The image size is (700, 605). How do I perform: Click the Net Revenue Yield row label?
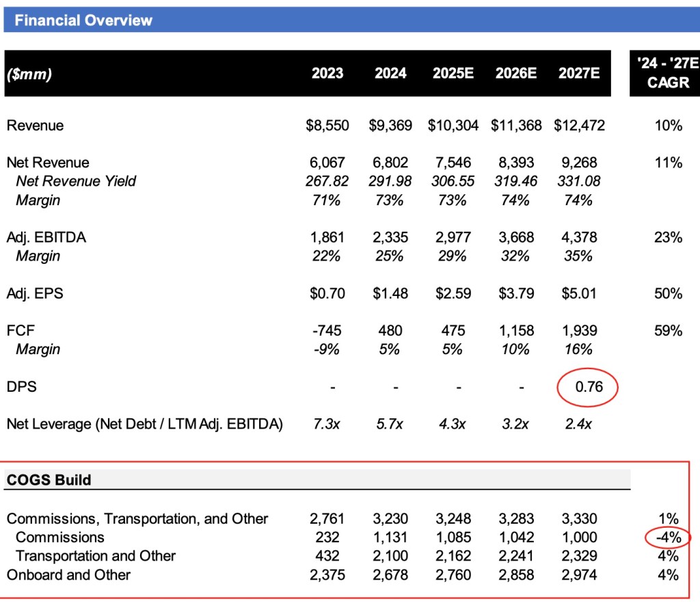coord(75,181)
